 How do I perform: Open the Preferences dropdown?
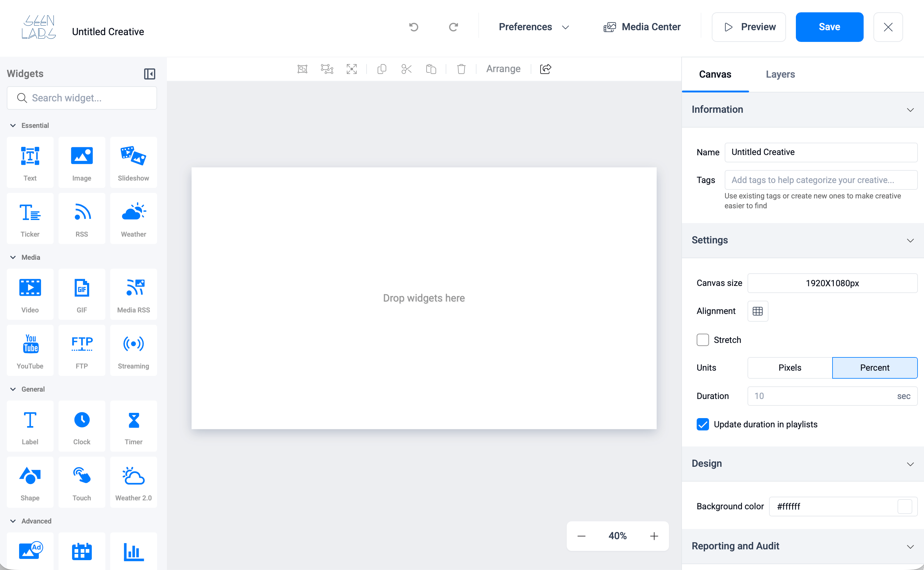tap(533, 27)
